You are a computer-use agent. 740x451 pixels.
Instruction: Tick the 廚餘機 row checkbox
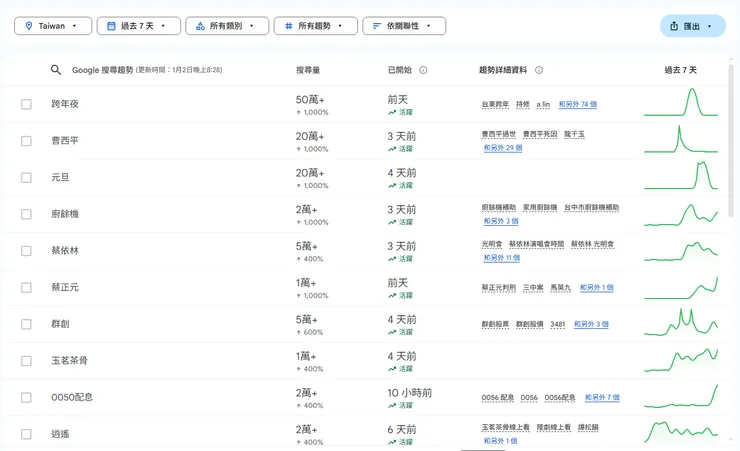[x=26, y=214]
